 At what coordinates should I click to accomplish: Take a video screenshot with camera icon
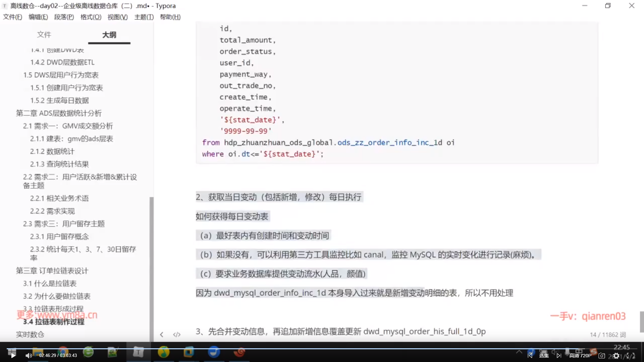click(x=602, y=356)
